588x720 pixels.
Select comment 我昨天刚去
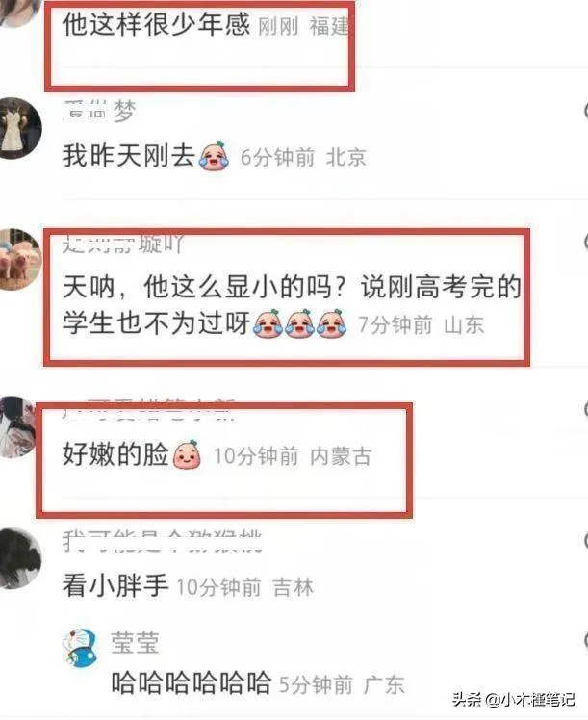(129, 155)
